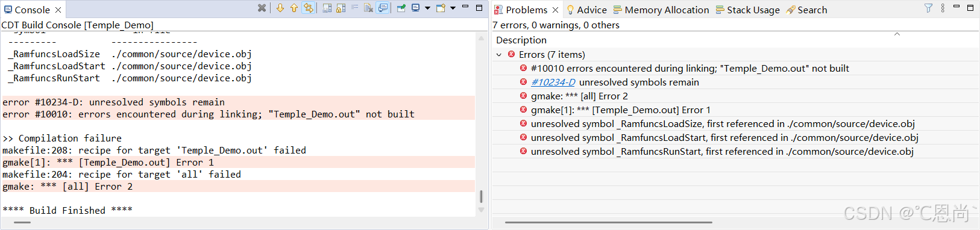Click console line 'gmake: *** [all] Error 2'
This screenshot has width=980, height=230.
pos(68,187)
